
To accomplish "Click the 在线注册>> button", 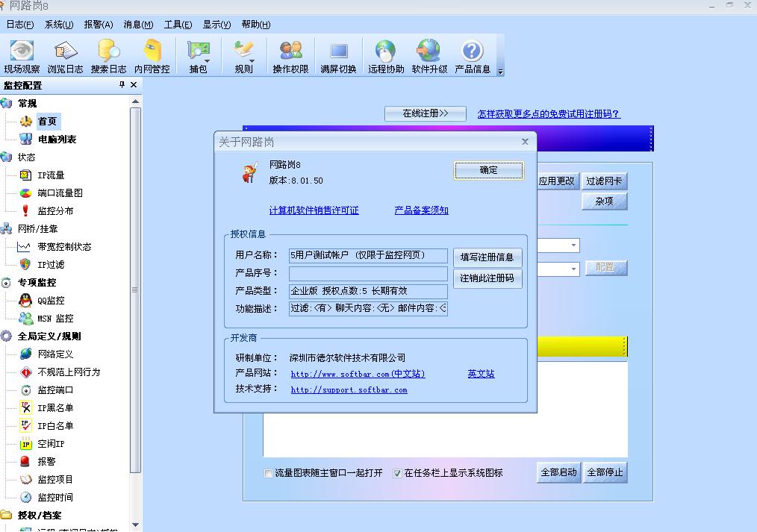I will coord(426,113).
